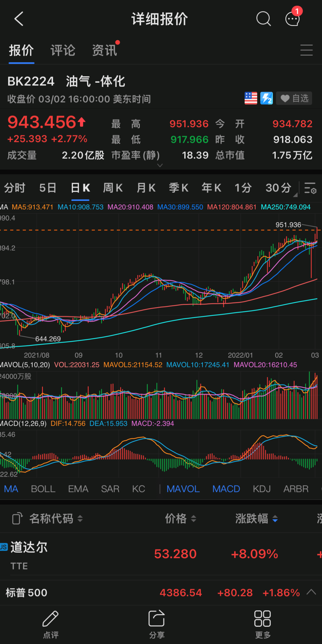
Task: Tap the 标普 500 index label
Action: point(27,592)
